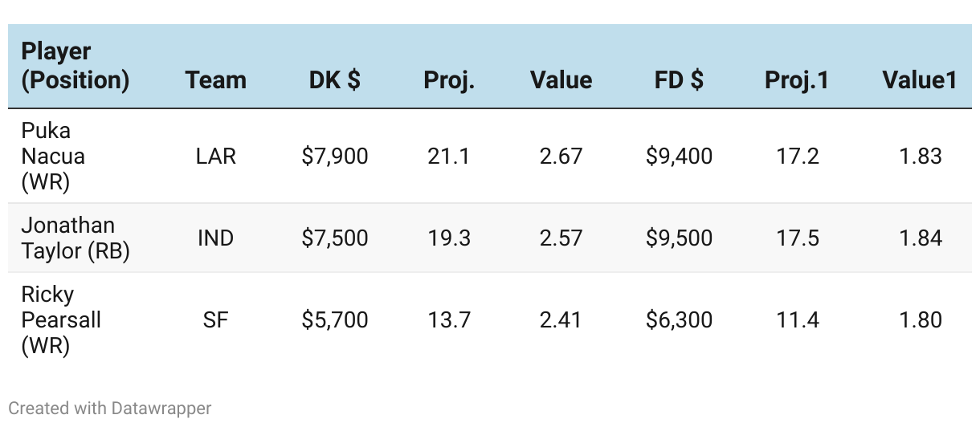Screen dimensions: 980x427
Task: Click the "Player (Position)" column header
Action: 75,66
